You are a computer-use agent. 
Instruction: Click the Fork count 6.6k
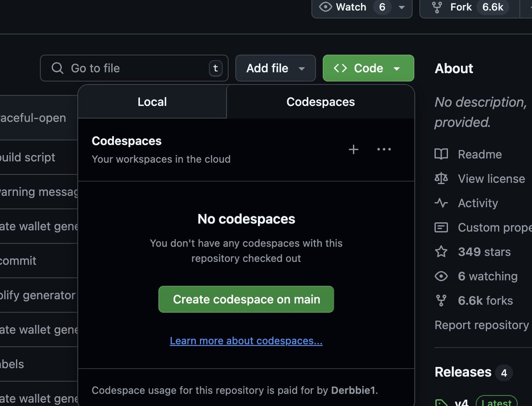pos(493,7)
